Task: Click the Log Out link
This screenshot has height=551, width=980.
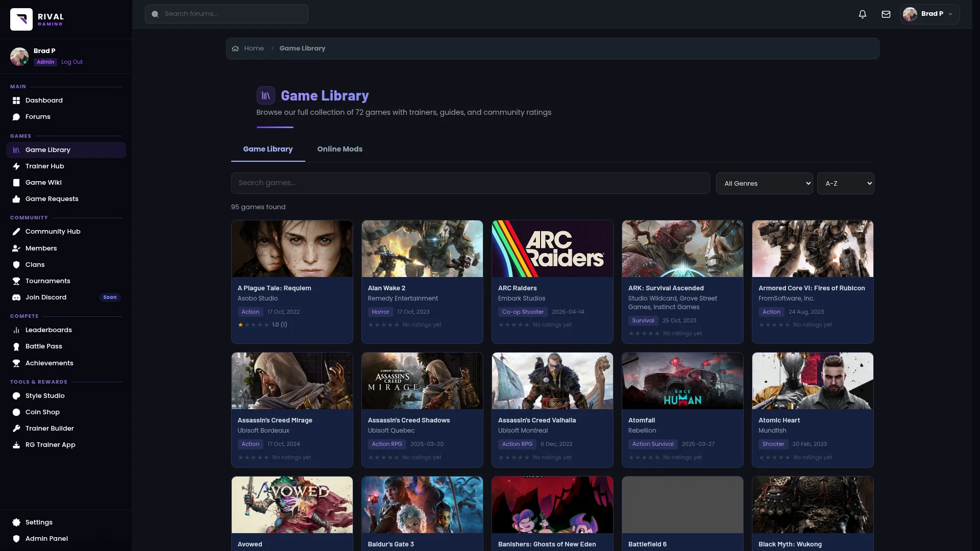Action: 72,62
